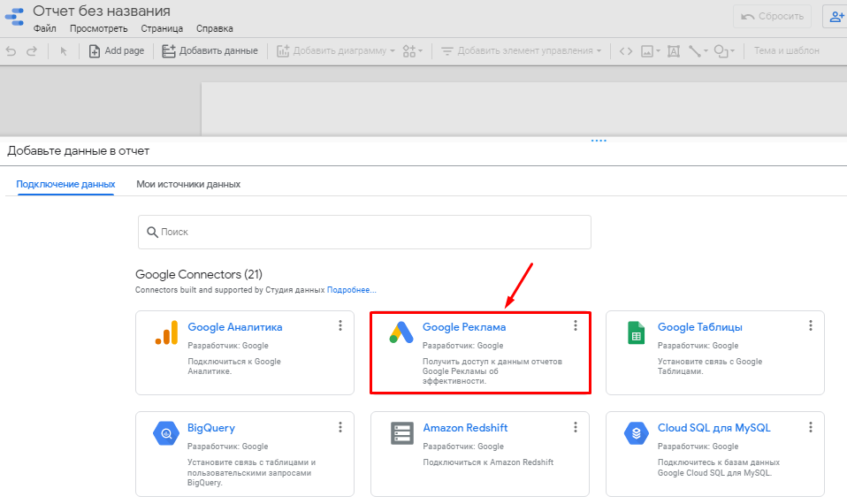Switch to Мои источники данных tab

pyautogui.click(x=188, y=184)
